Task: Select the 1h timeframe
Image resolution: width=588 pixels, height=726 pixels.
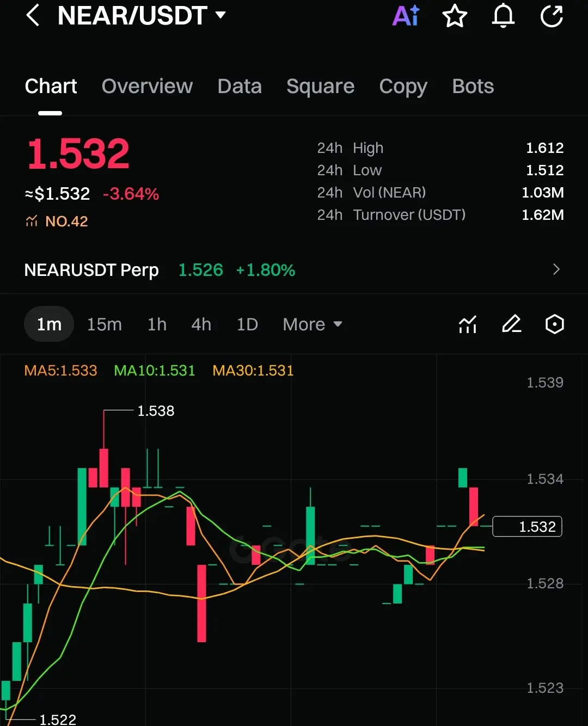Action: [x=157, y=324]
